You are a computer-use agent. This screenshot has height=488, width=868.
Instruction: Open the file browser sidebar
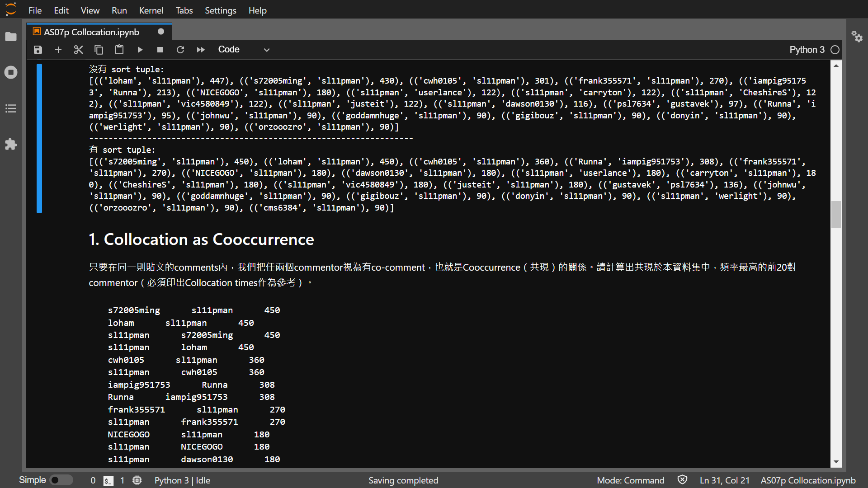tap(11, 37)
